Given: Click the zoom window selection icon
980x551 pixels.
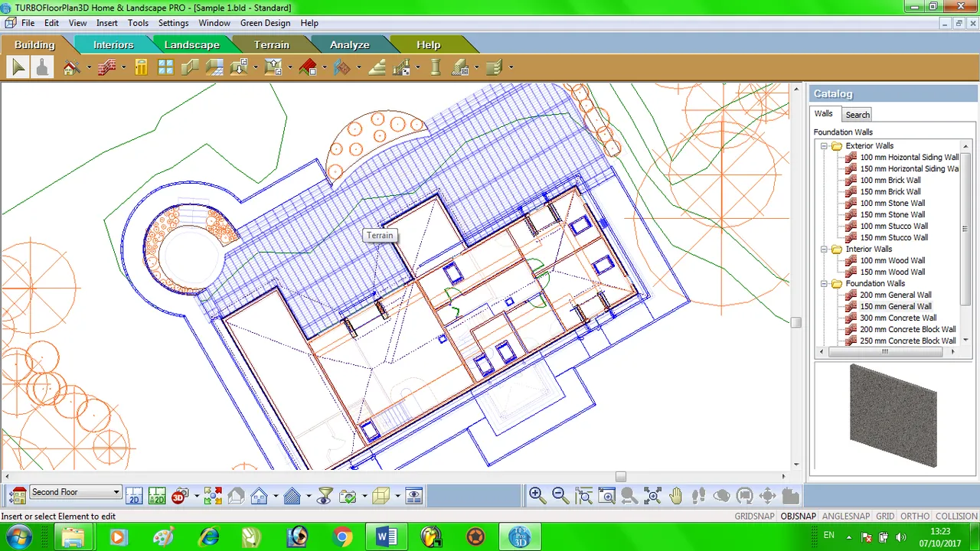Looking at the screenshot, I should coord(583,496).
